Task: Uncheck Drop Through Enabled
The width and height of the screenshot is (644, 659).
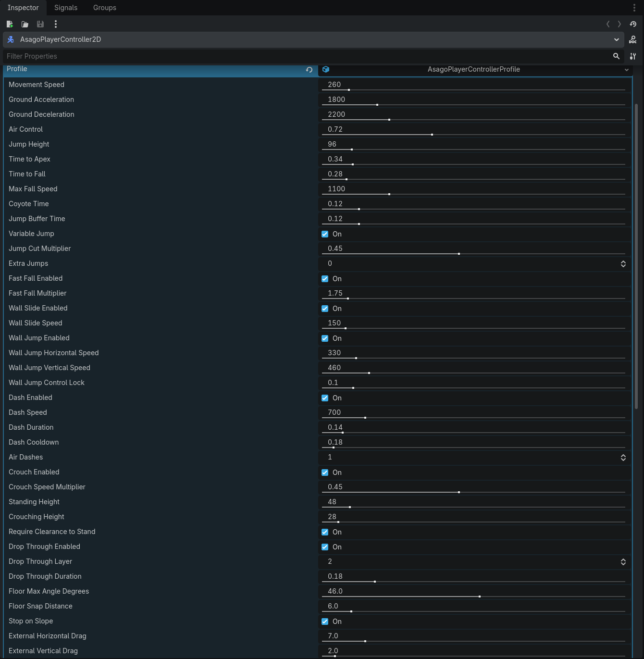Action: pyautogui.click(x=325, y=547)
